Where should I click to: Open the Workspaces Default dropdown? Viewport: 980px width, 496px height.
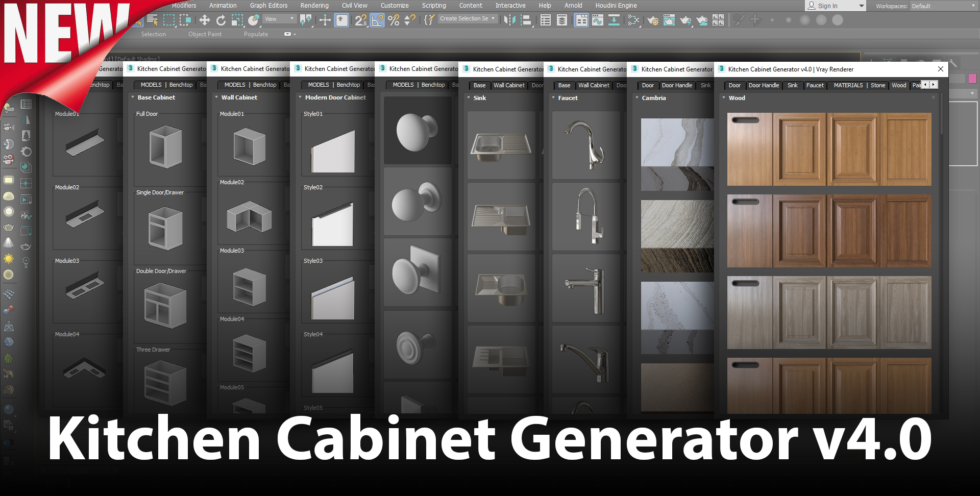point(943,6)
